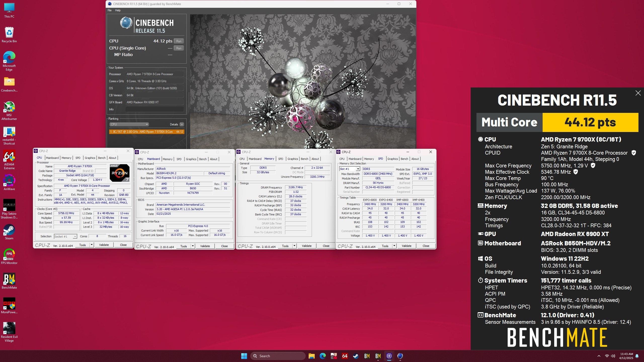This screenshot has height=362, width=644.
Task: Open the Cinebench folder on desktop
Action: 9,84
